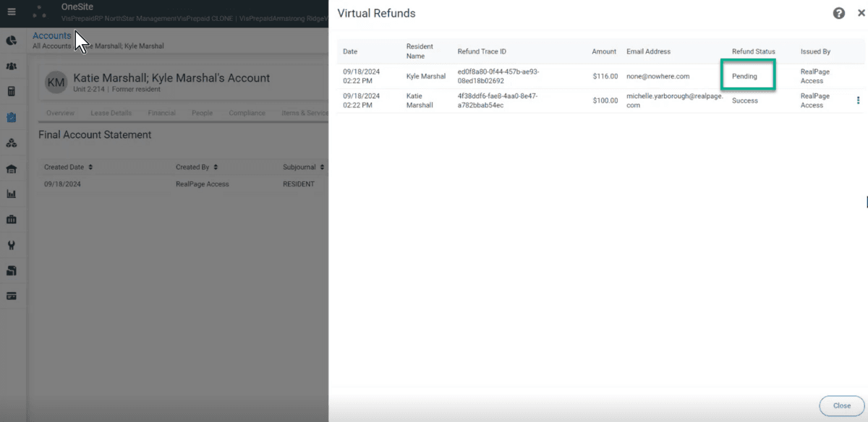This screenshot has height=422, width=868.
Task: Open the briefcase sidebar icon
Action: click(12, 219)
